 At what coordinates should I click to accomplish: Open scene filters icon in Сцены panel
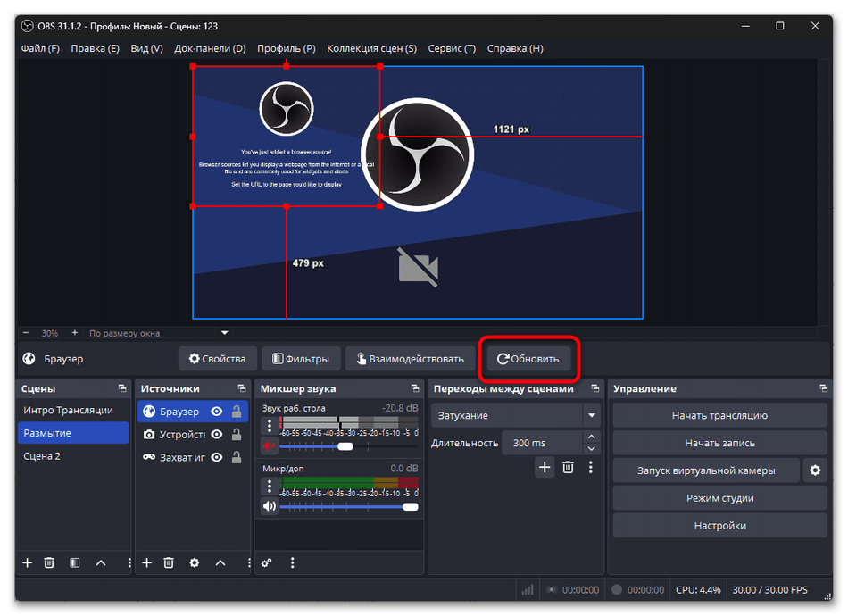75,562
